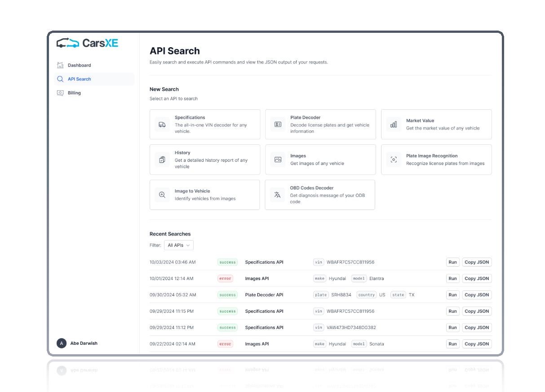Click the History clipboard icon
545x392 pixels.
point(162,160)
